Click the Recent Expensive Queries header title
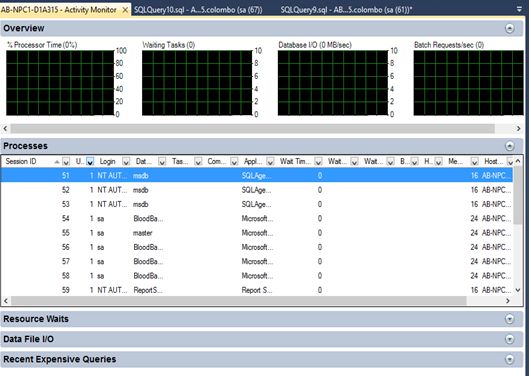This screenshot has height=376, width=531. click(60, 359)
